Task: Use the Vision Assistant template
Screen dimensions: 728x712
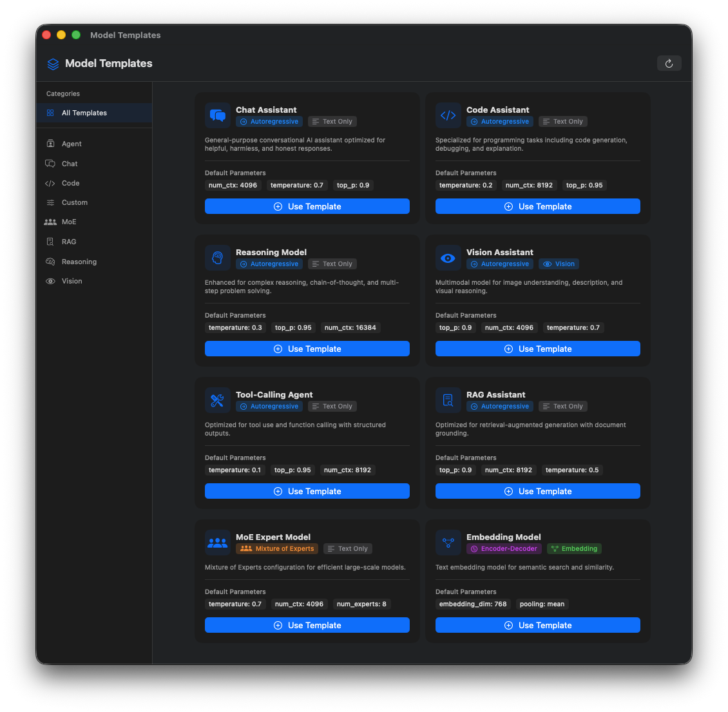Action: point(538,349)
